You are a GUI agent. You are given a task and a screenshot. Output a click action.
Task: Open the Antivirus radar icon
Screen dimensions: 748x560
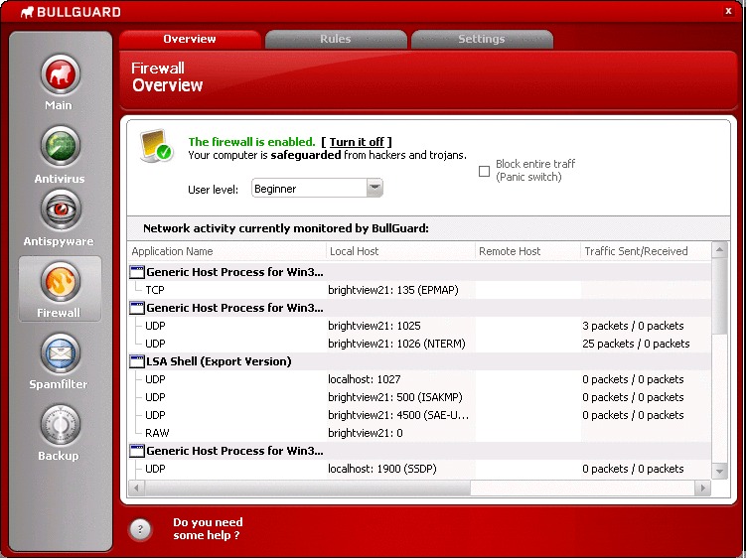61,146
